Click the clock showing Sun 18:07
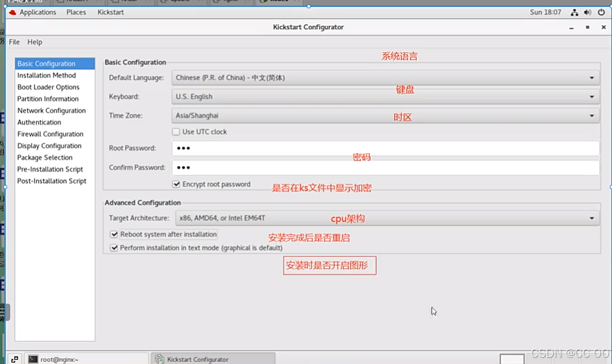Screen dimensions: 612x364 click(x=546, y=12)
